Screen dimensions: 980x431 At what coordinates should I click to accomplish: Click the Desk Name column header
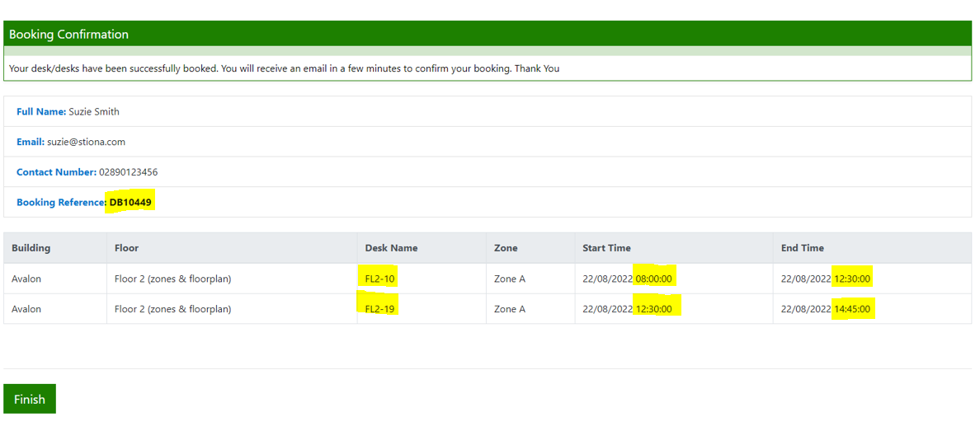click(391, 248)
